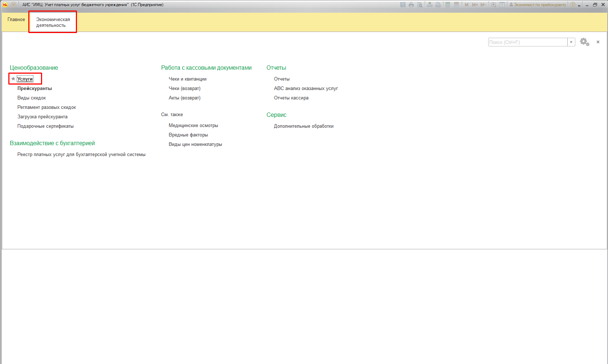
Task: Click the calculator icon in title bar
Action: point(448,5)
